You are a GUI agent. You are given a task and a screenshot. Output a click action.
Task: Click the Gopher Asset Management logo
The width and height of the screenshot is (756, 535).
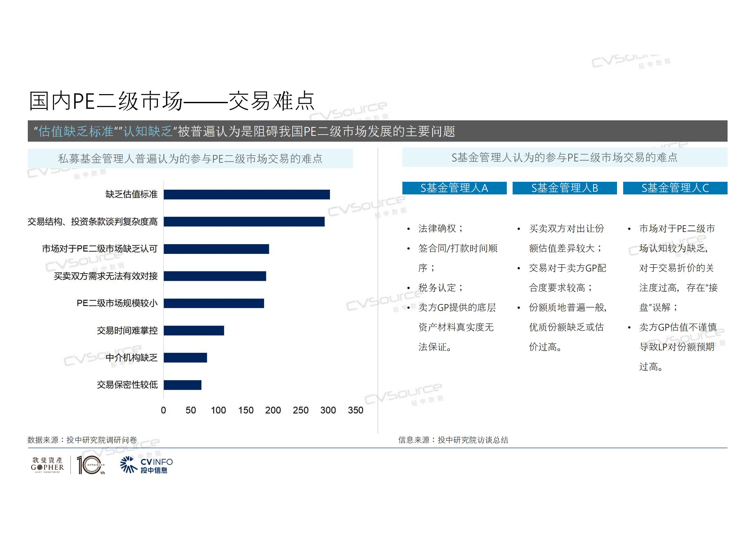pos(48,465)
